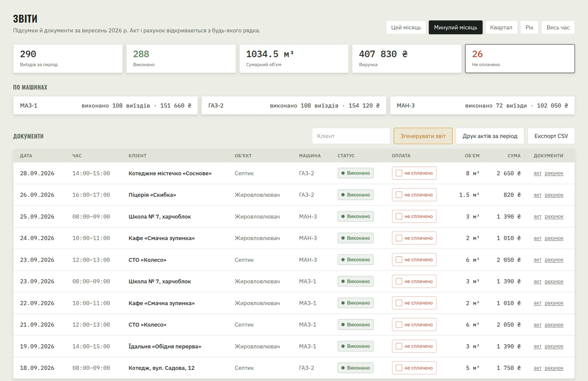Select the Не оплачено summary card
Viewport: 588px width, 381px height.
pyautogui.click(x=520, y=59)
